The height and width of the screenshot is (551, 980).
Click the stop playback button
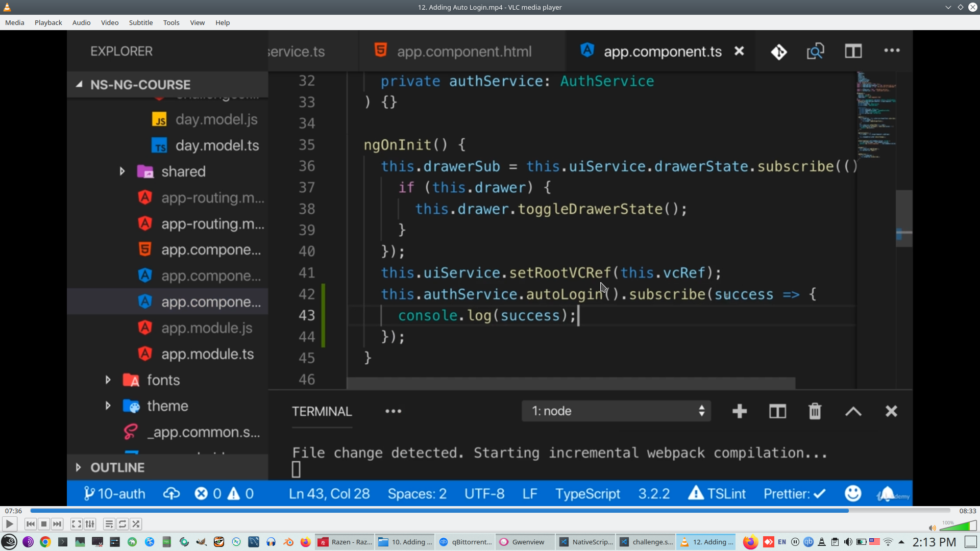click(44, 524)
